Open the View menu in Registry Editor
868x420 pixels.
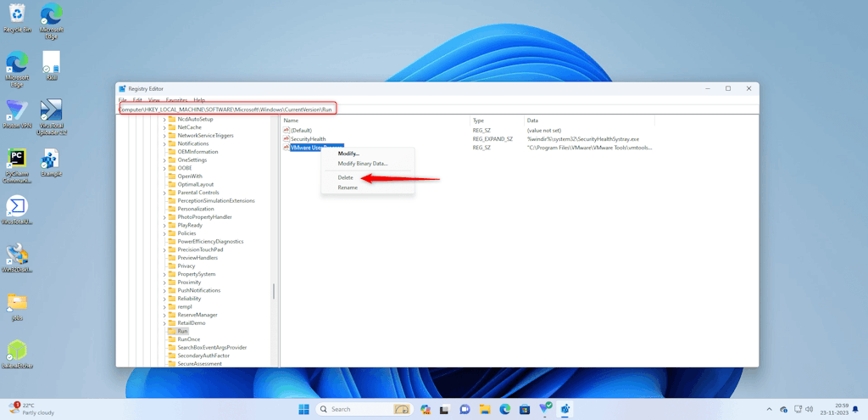(154, 100)
